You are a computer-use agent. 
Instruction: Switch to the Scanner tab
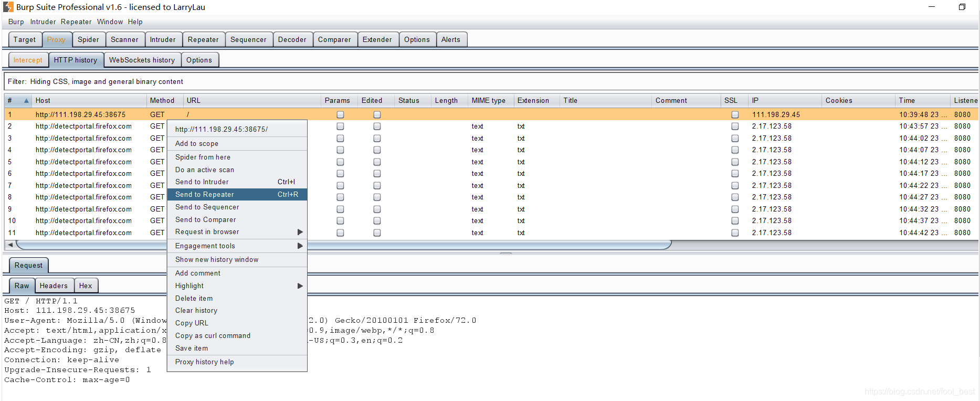click(124, 40)
